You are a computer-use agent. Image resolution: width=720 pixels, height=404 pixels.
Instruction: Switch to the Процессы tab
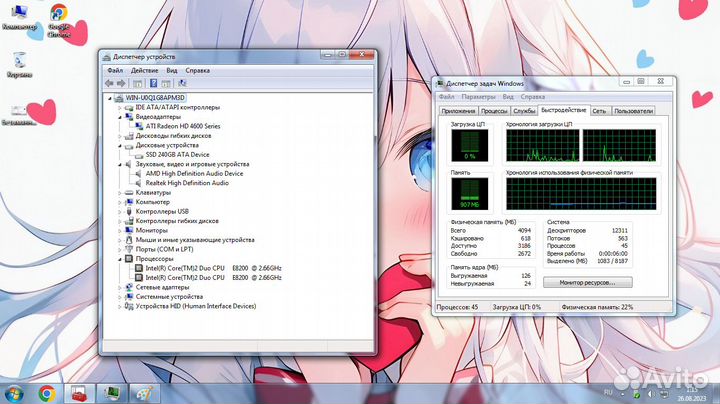(494, 111)
